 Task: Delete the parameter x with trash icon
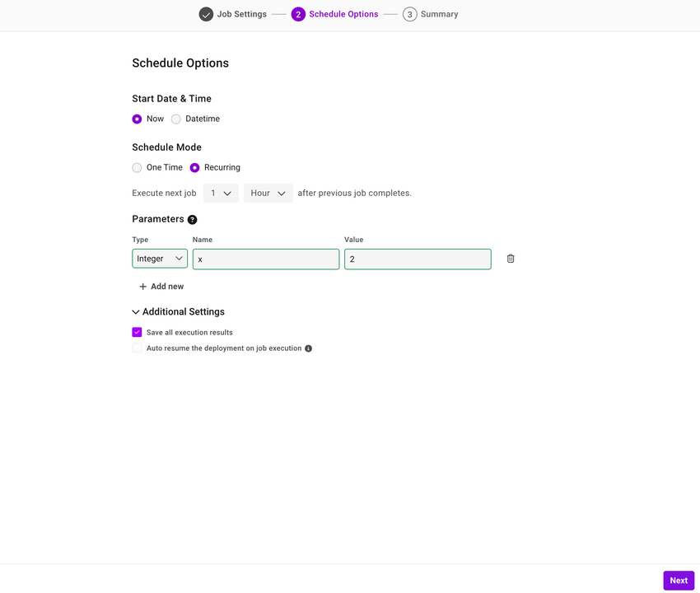pos(511,259)
